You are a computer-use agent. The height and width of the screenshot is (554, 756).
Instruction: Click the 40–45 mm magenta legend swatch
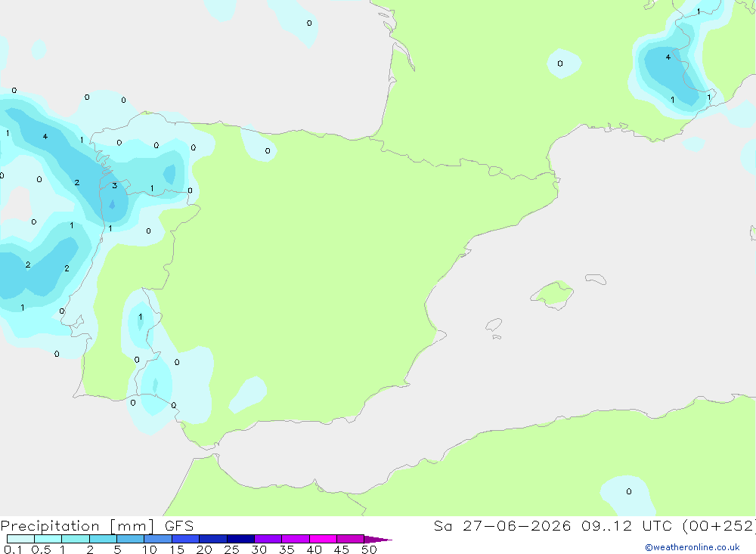tap(323, 539)
